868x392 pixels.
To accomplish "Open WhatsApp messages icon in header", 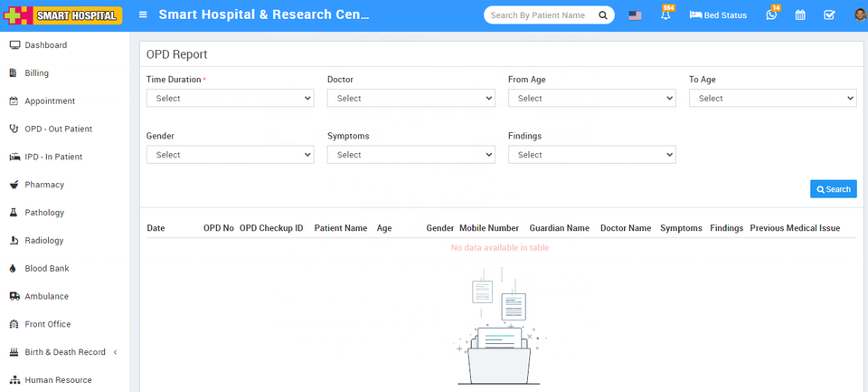I will click(x=771, y=15).
